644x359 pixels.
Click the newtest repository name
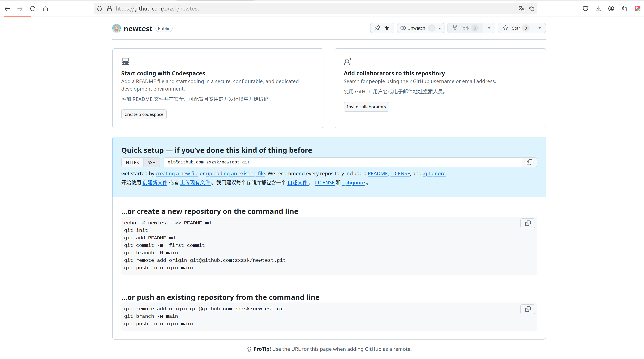pos(138,29)
